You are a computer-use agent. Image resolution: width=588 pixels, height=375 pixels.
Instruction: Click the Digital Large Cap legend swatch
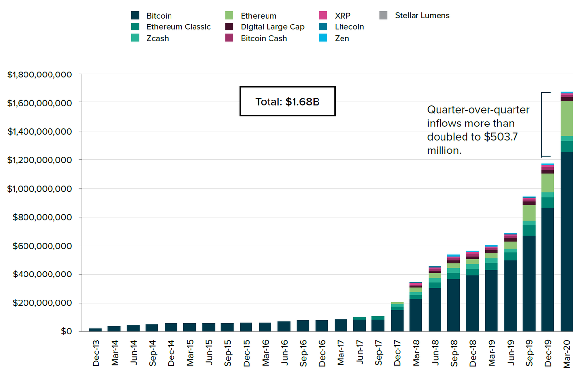[230, 27]
